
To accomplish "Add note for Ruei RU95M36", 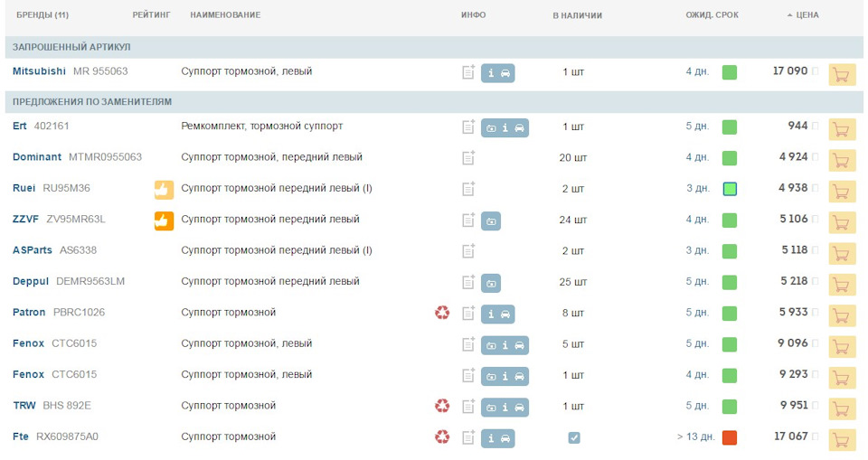I will [x=468, y=189].
